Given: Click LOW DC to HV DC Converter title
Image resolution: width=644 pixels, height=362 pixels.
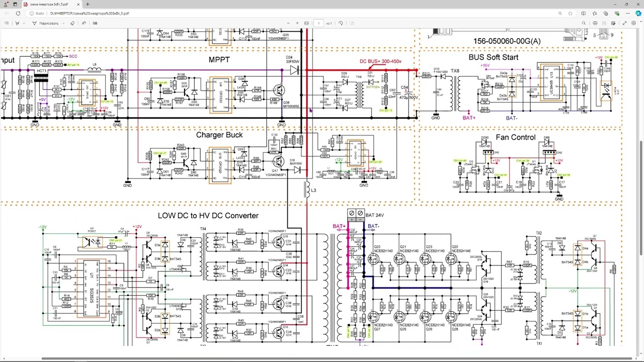Looking at the screenshot, I should [x=208, y=215].
